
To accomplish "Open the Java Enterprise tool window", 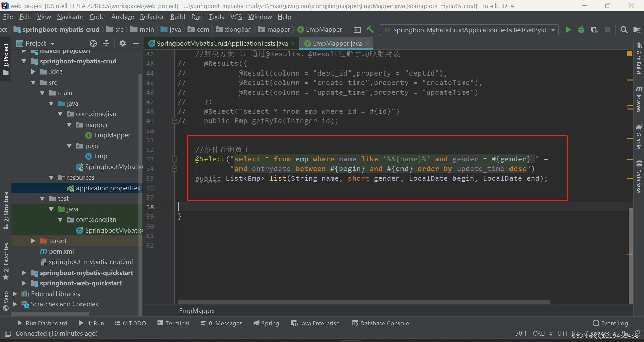I will [315, 323].
